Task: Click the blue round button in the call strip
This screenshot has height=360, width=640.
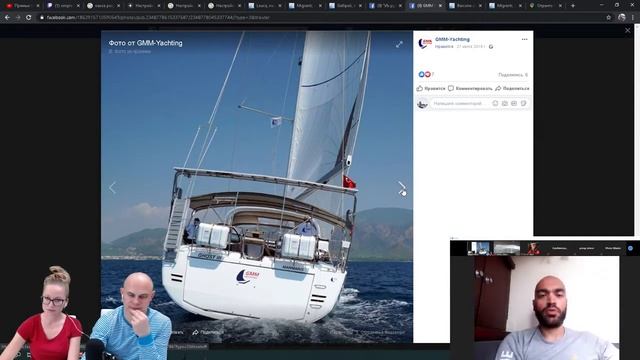Action: coord(630,248)
